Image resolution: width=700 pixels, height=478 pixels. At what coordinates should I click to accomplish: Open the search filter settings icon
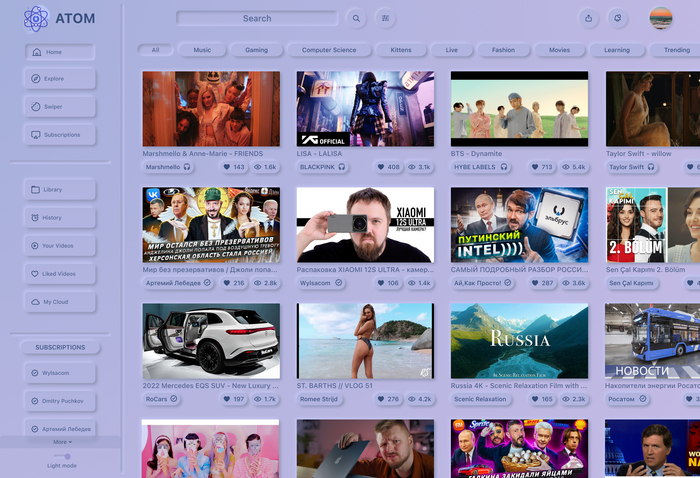pyautogui.click(x=385, y=18)
